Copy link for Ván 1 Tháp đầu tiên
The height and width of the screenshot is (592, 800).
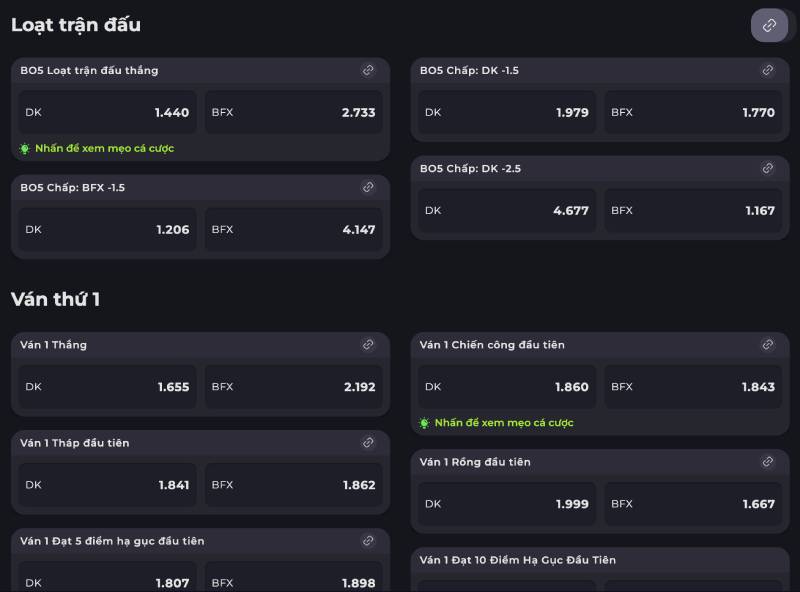pyautogui.click(x=368, y=442)
